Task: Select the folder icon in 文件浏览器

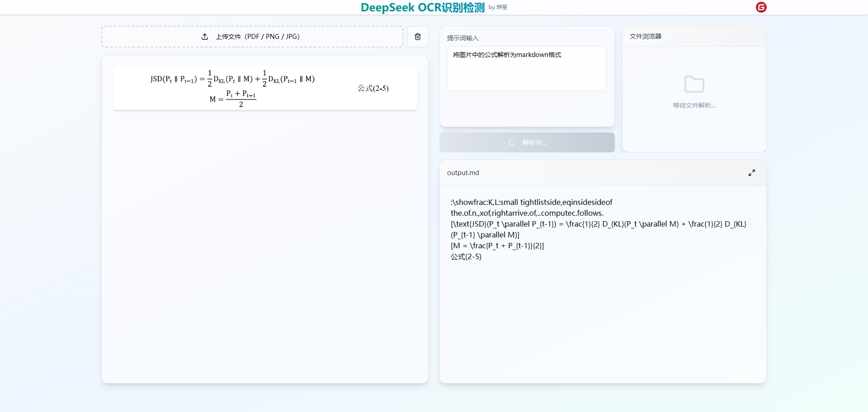Action: coord(694,84)
